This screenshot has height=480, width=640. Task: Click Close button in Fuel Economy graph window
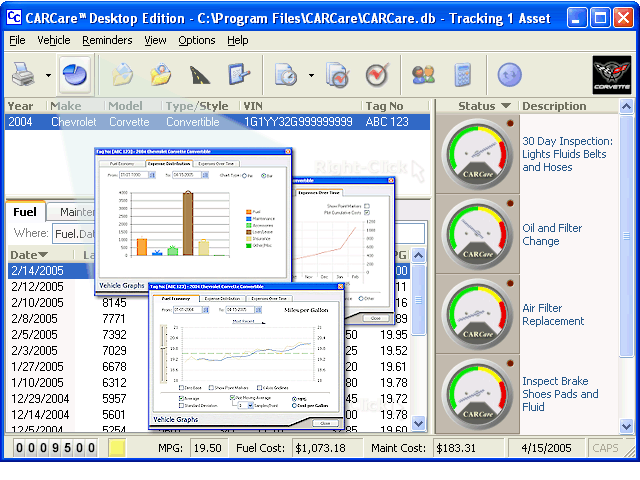point(325,423)
